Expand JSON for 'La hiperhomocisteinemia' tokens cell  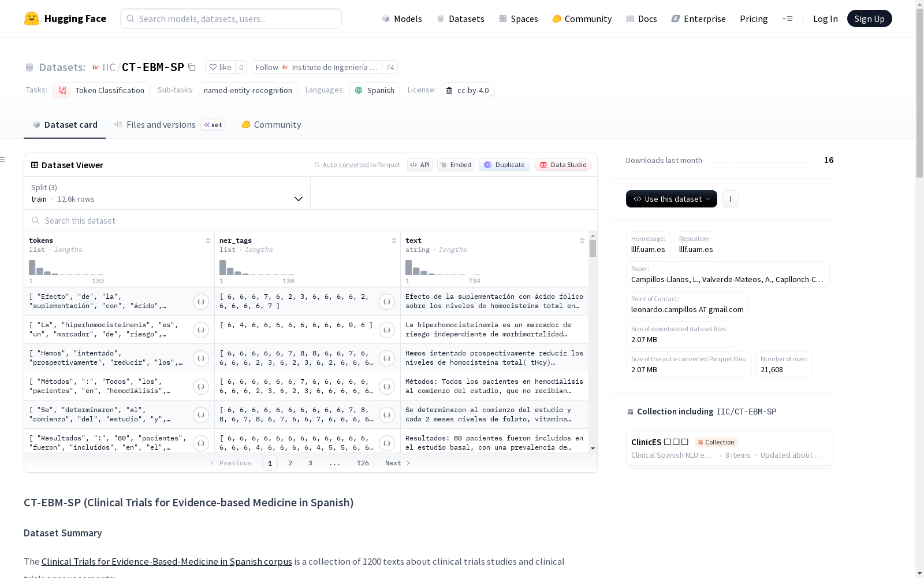[201, 329]
